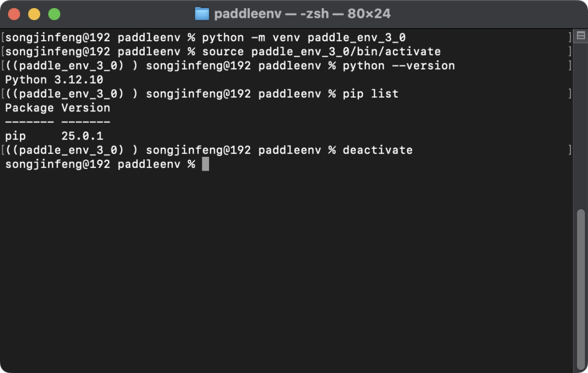The height and width of the screenshot is (373, 588).
Task: Click the 'Python 3.12.10' output line
Action: pos(54,80)
